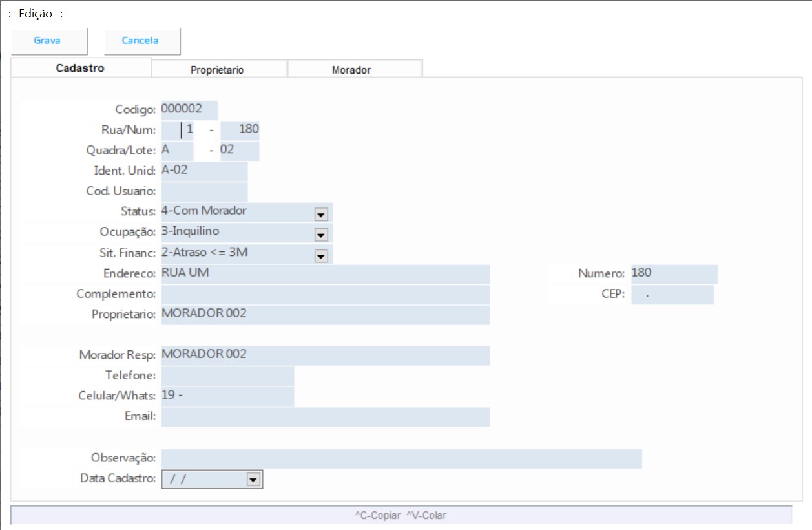Click the Complemento input field
This screenshot has height=530, width=812.
click(x=325, y=294)
